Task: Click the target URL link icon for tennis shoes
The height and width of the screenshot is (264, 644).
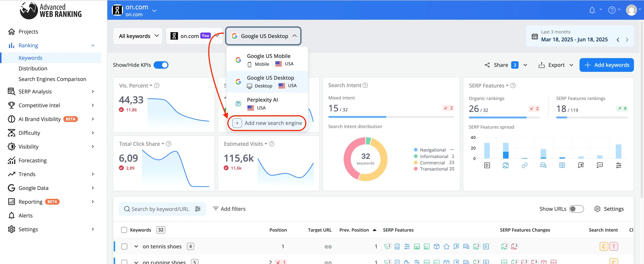Action: 328,246
